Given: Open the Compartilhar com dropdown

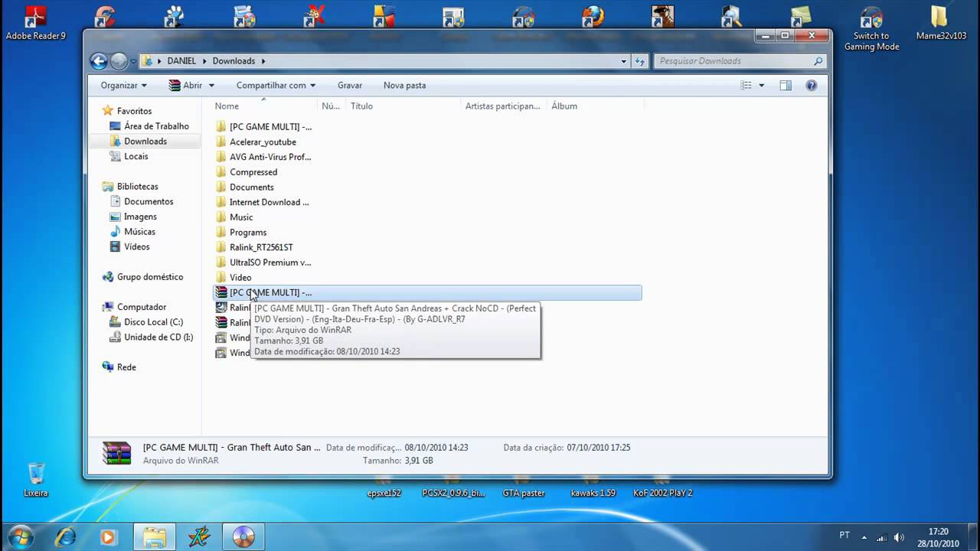Looking at the screenshot, I should pos(276,86).
